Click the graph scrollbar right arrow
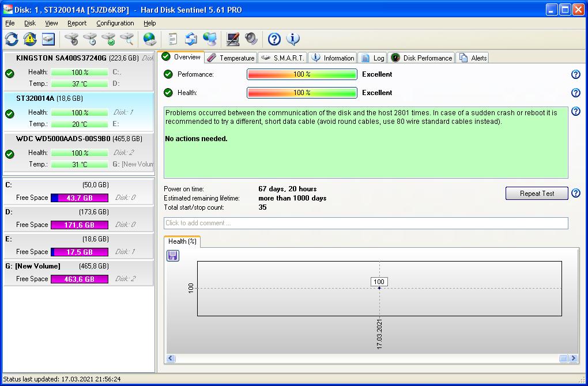The image size is (588, 386). [573, 358]
